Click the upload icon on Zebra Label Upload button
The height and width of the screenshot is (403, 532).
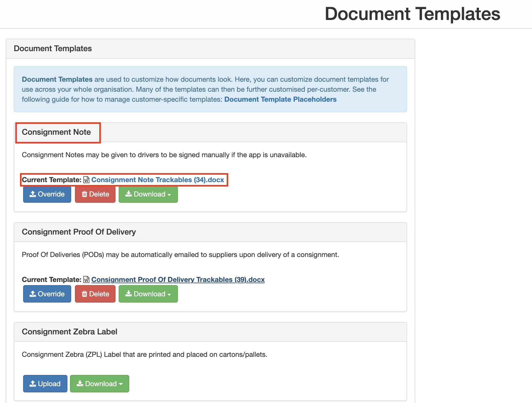[x=33, y=383]
